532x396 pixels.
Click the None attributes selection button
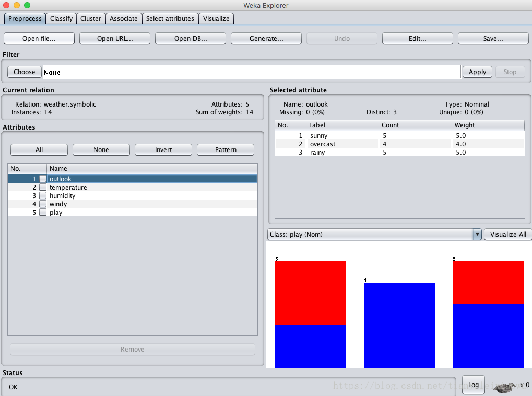point(101,150)
